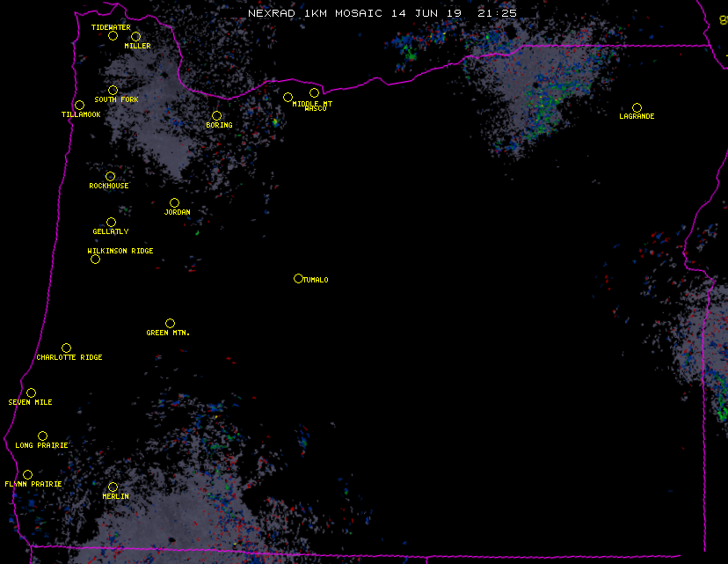Select the Middle Mt station circle
The width and height of the screenshot is (728, 564).
(288, 97)
